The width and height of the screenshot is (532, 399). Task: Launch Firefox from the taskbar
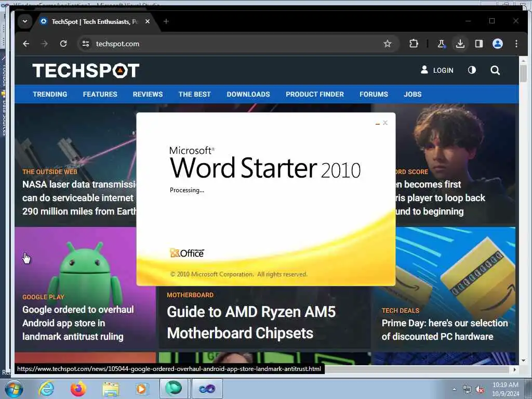[x=78, y=389]
